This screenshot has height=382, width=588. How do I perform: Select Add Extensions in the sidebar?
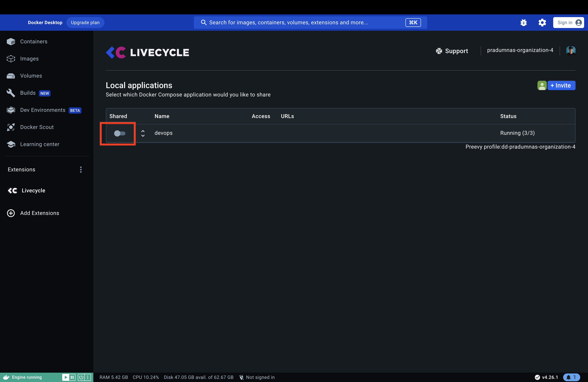[x=39, y=213]
